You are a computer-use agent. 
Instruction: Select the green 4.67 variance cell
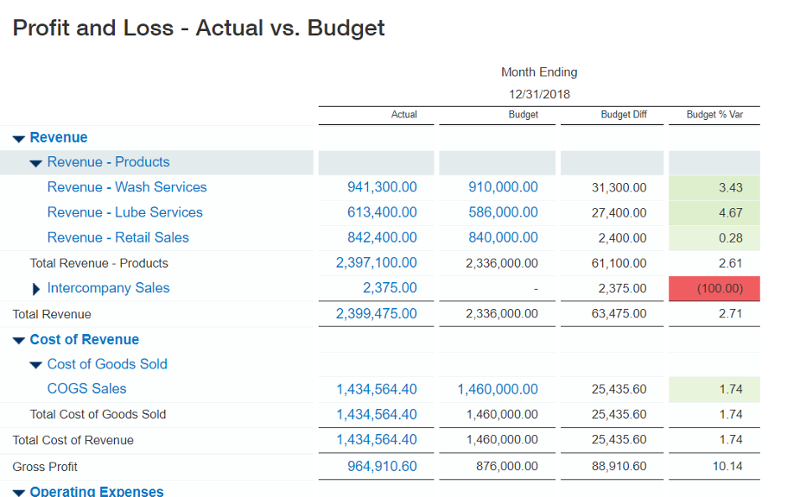pos(714,212)
